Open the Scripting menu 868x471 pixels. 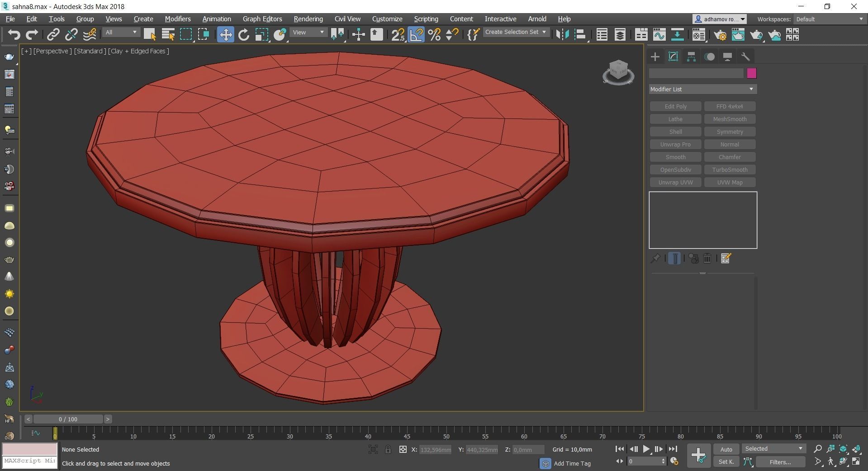tap(426, 19)
